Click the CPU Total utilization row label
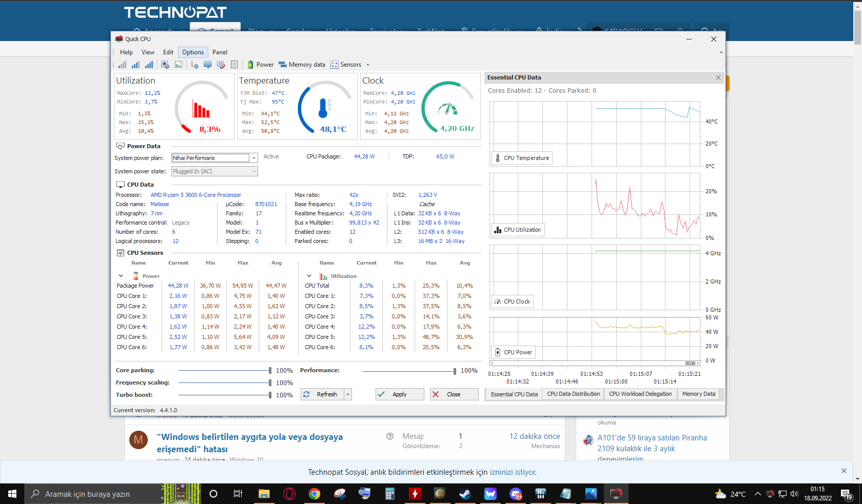 tap(317, 286)
